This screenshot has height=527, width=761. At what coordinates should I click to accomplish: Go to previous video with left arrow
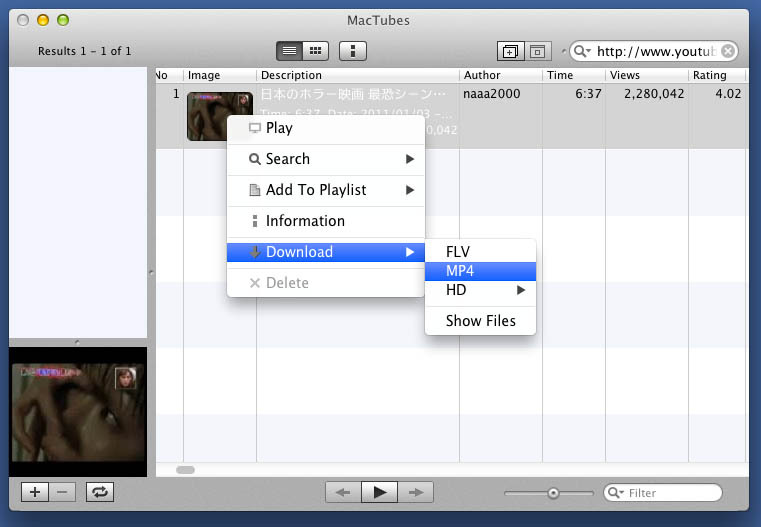coord(343,493)
